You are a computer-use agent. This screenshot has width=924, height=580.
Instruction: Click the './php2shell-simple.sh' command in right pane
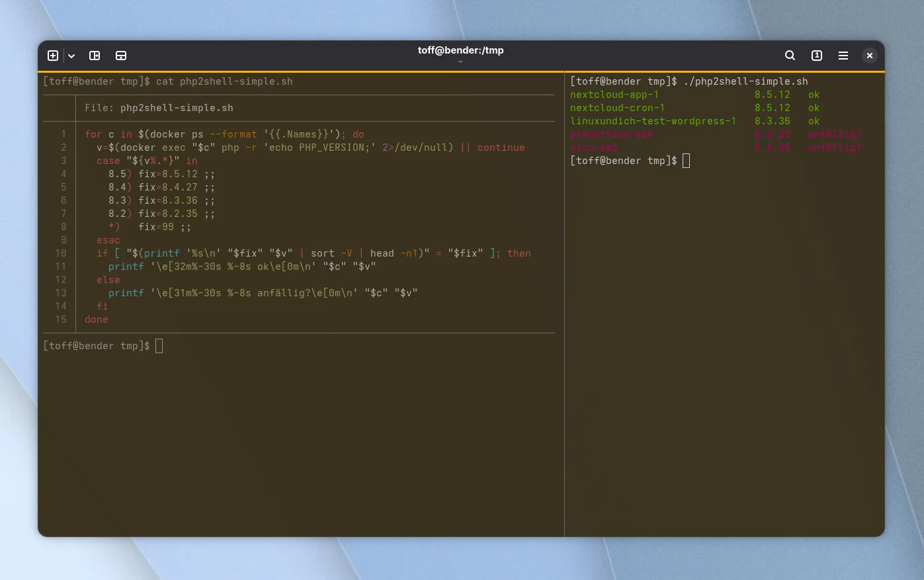745,81
